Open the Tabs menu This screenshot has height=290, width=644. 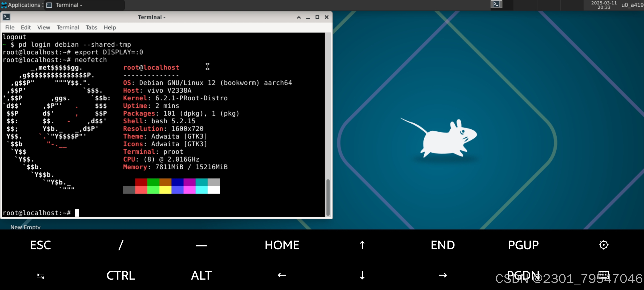[91, 28]
